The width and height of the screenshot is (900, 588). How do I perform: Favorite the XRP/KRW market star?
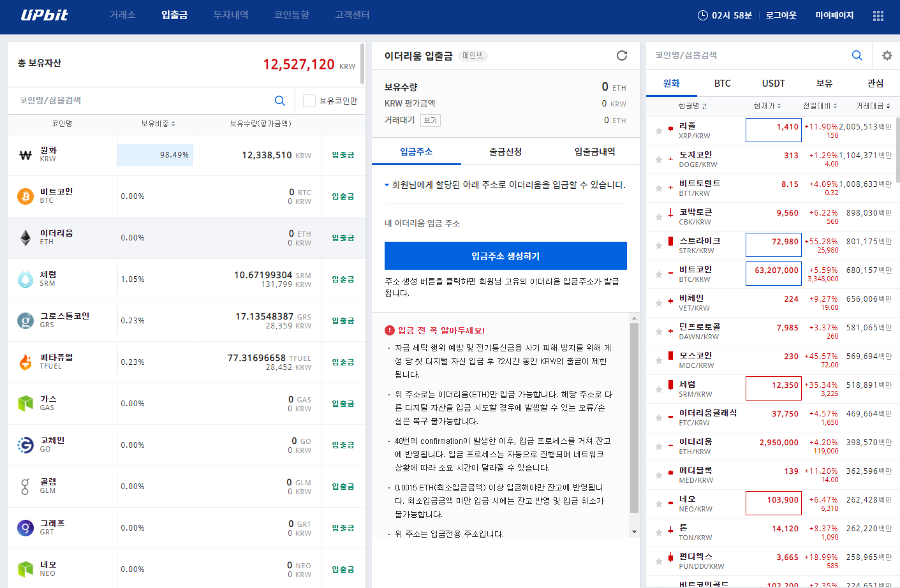659,131
